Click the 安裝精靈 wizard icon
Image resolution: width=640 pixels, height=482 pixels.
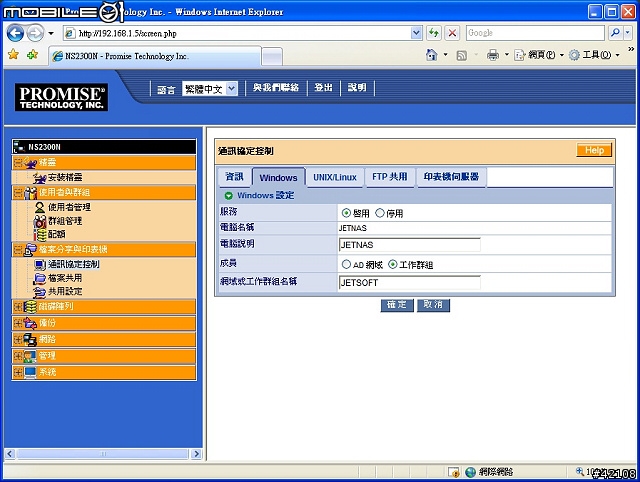(40, 178)
